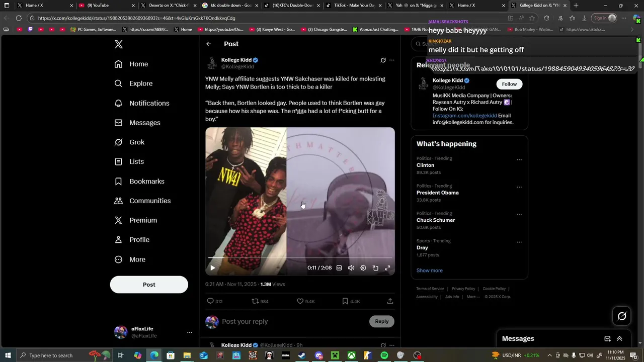The height and width of the screenshot is (362, 644).
Task: Open Premium in the sidebar
Action: (x=136, y=220)
